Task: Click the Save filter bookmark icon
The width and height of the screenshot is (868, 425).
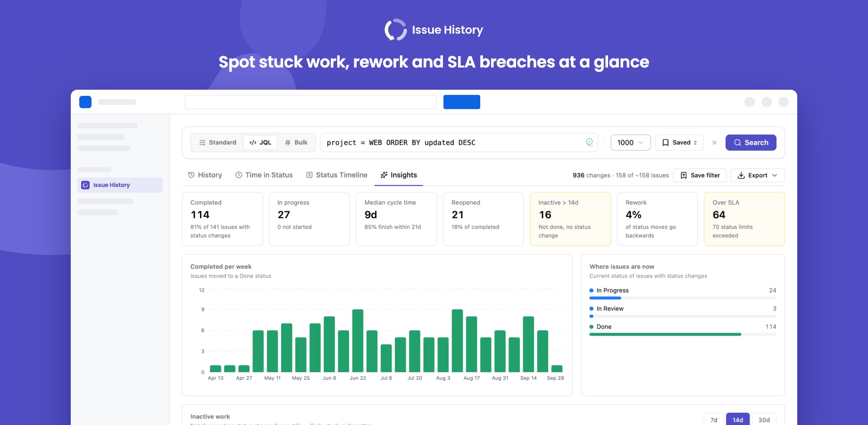Action: [x=684, y=175]
